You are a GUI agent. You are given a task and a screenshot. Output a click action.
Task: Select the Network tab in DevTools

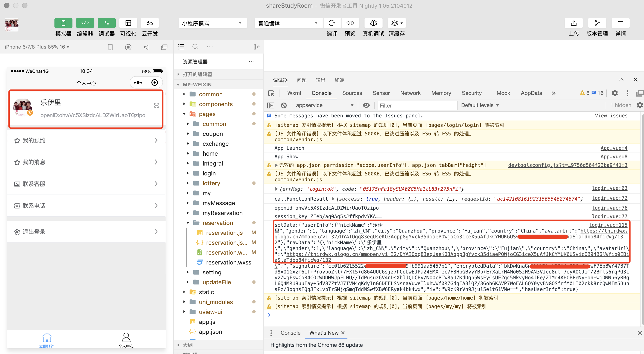coord(410,93)
